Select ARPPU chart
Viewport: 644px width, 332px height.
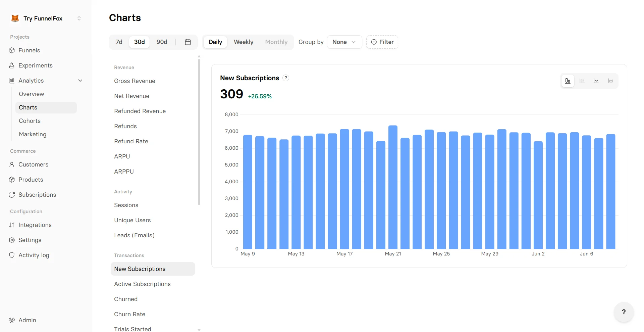click(153, 172)
